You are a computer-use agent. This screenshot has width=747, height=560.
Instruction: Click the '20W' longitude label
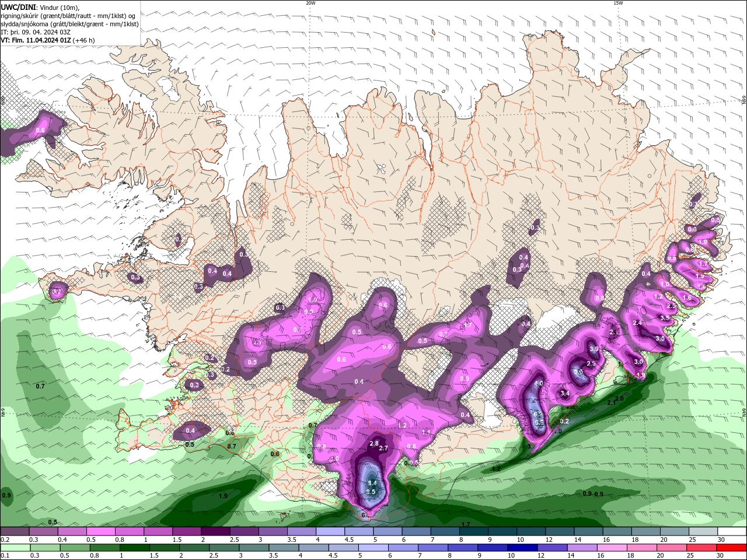point(310,3)
